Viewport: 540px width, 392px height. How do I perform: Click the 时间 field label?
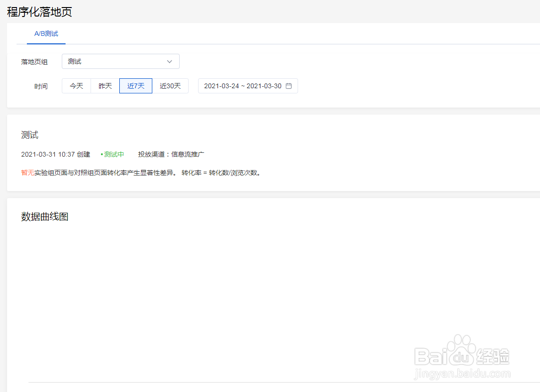point(41,86)
